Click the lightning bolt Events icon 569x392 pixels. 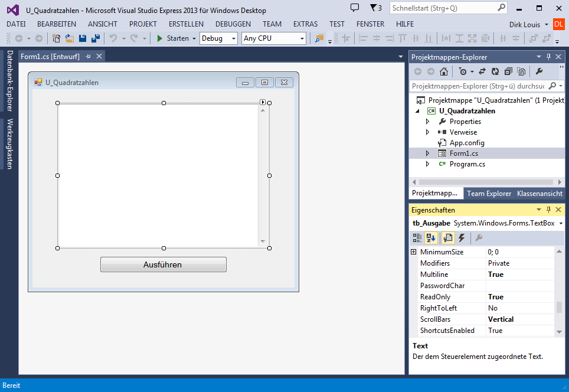point(462,238)
